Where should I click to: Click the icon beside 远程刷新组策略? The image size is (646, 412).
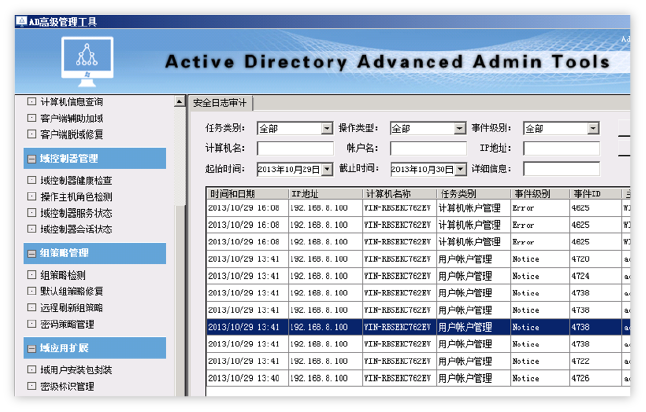point(31,307)
